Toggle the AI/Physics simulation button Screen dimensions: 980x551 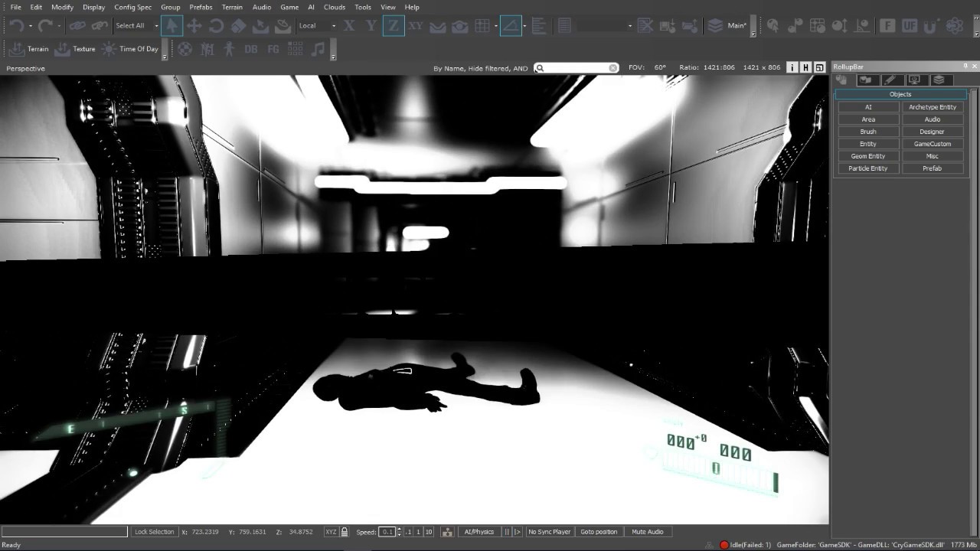(x=479, y=532)
